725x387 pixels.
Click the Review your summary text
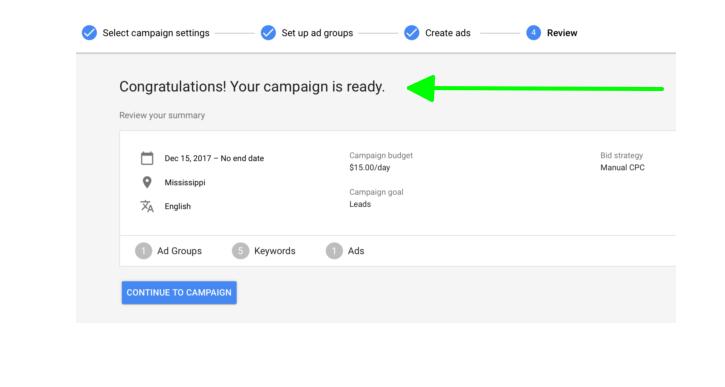[162, 116]
